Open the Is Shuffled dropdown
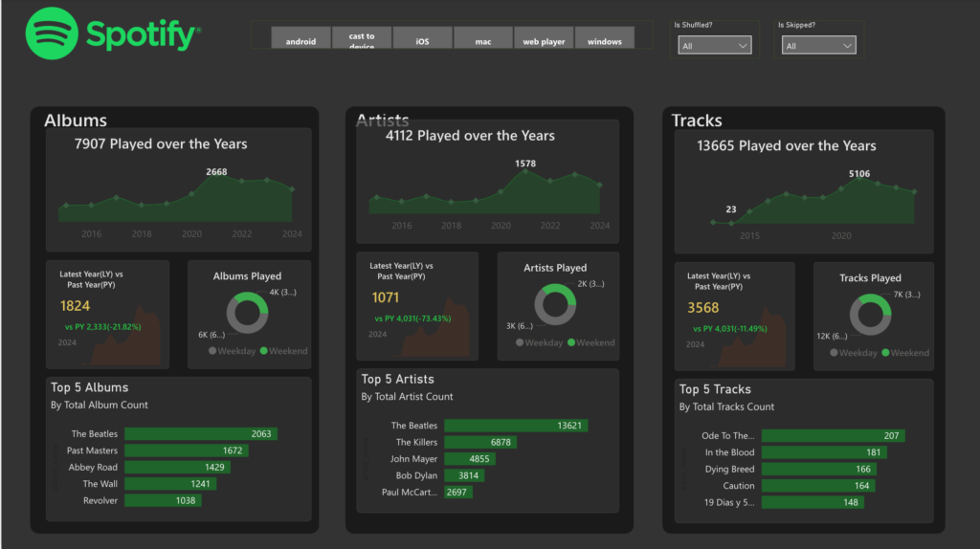Viewport: 980px width, 549px height. click(714, 46)
